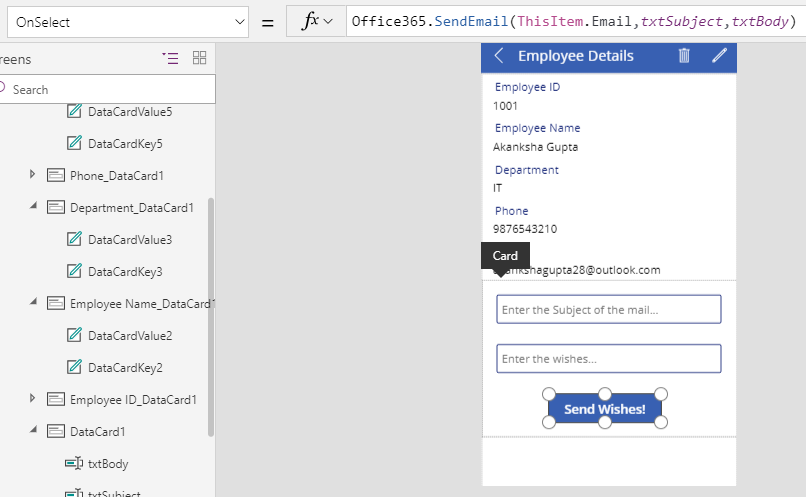This screenshot has width=806, height=497.
Task: Click the pencil edit icon in header
Action: pos(719,56)
